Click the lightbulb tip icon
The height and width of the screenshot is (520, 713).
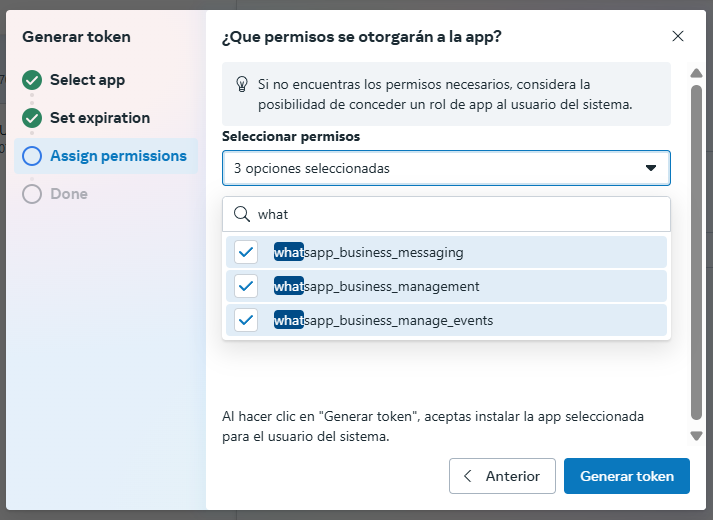coord(242,84)
